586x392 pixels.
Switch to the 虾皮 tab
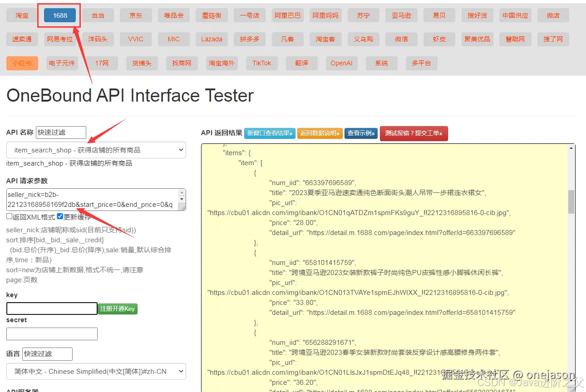[439, 39]
